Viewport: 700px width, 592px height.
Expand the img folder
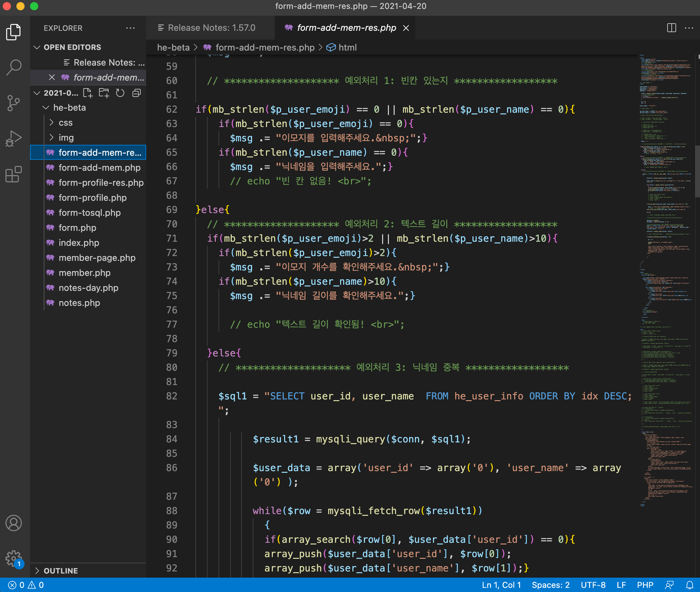pyautogui.click(x=66, y=138)
